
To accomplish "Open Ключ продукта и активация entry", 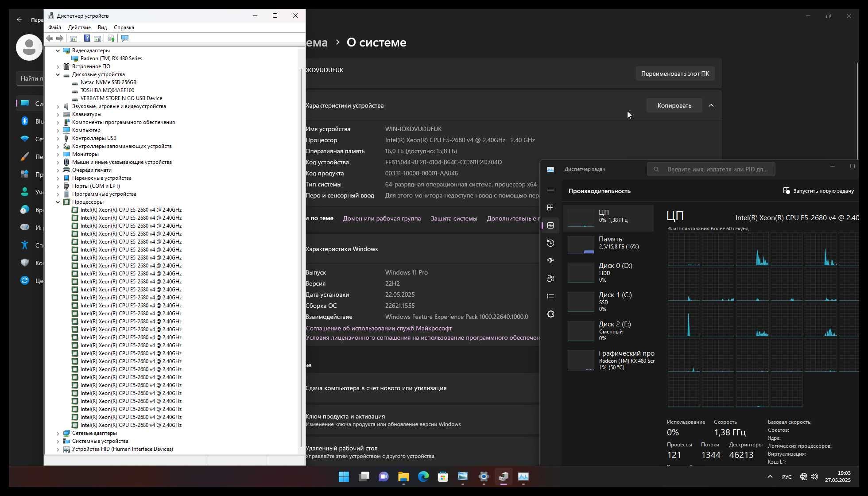I will click(x=422, y=420).
